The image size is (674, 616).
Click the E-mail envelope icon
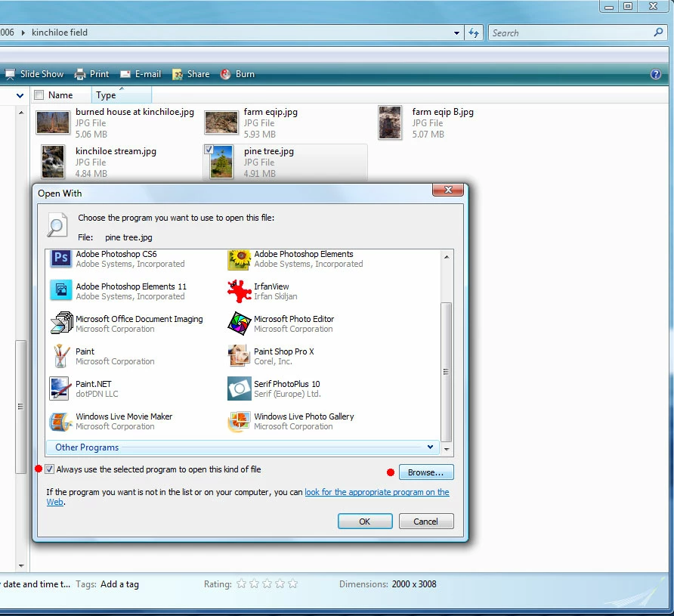(x=125, y=74)
